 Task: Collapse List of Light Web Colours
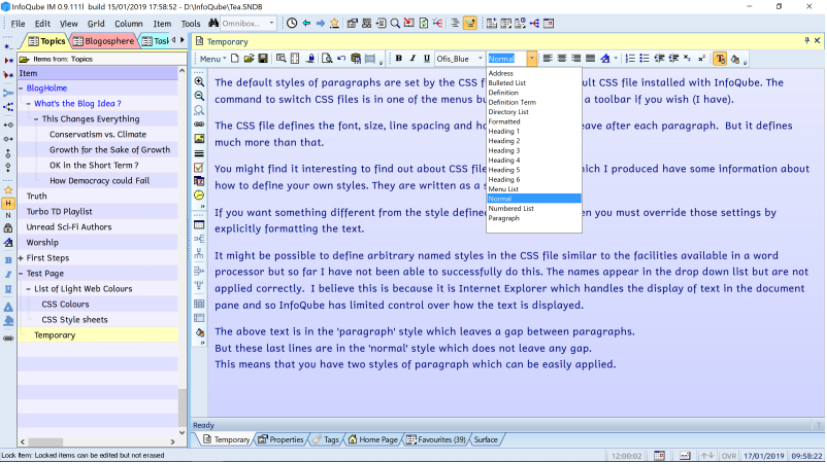29,289
